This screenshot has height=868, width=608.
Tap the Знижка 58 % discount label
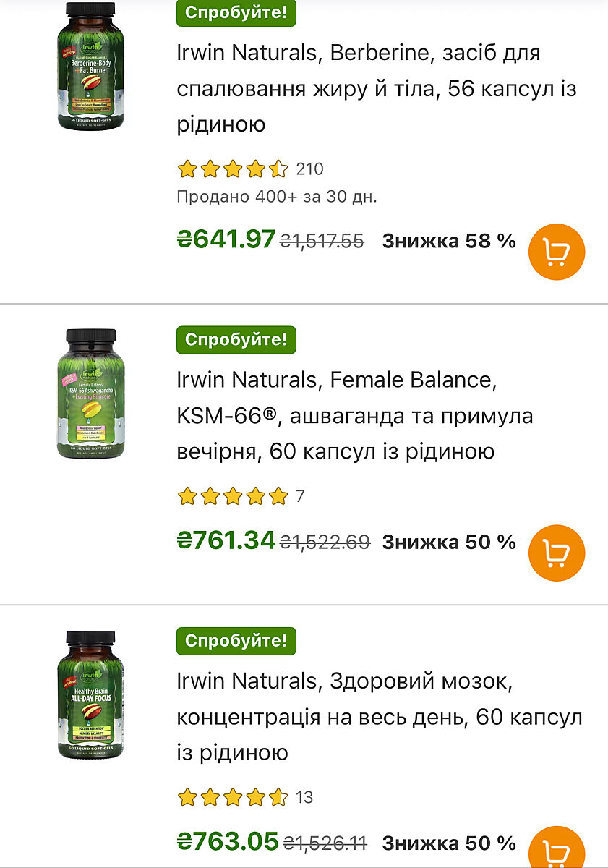pyautogui.click(x=449, y=241)
